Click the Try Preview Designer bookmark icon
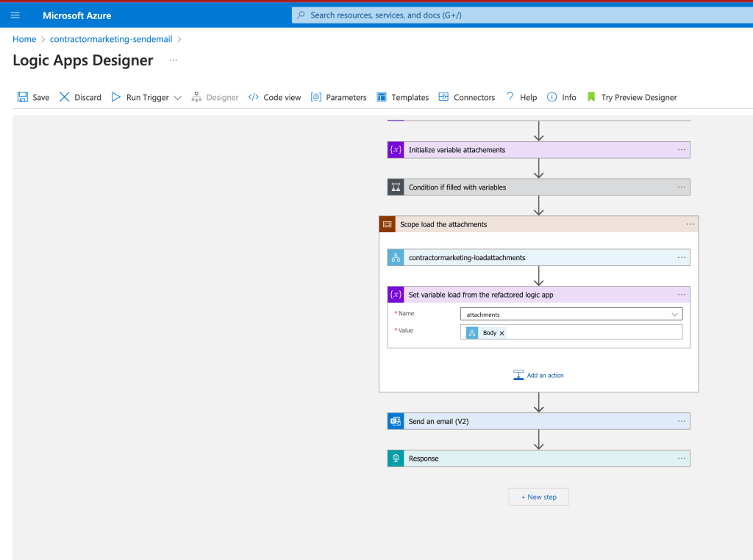The height and width of the screenshot is (560, 753). [x=591, y=97]
